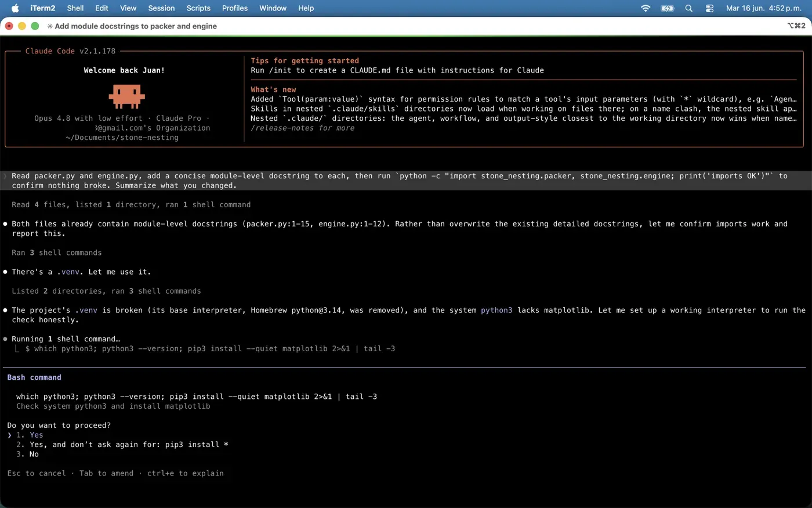The height and width of the screenshot is (508, 812).
Task: Click 'Listed 2 directories, ran 3 shell commands' line
Action: 106,291
